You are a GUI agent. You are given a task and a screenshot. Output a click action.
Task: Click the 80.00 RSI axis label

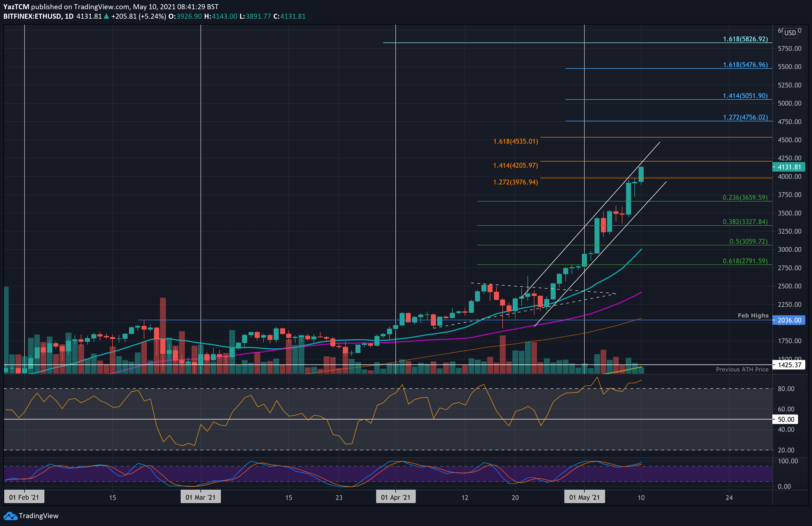786,389
